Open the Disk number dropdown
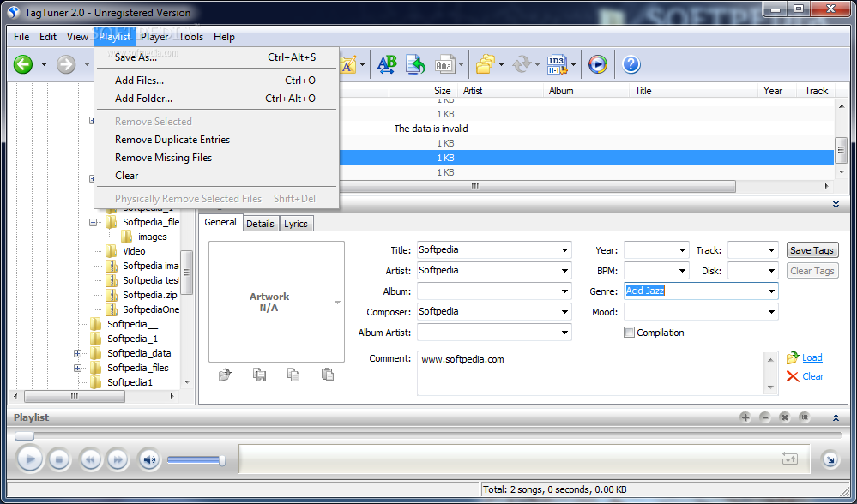Image resolution: width=857 pixels, height=504 pixels. [x=771, y=271]
